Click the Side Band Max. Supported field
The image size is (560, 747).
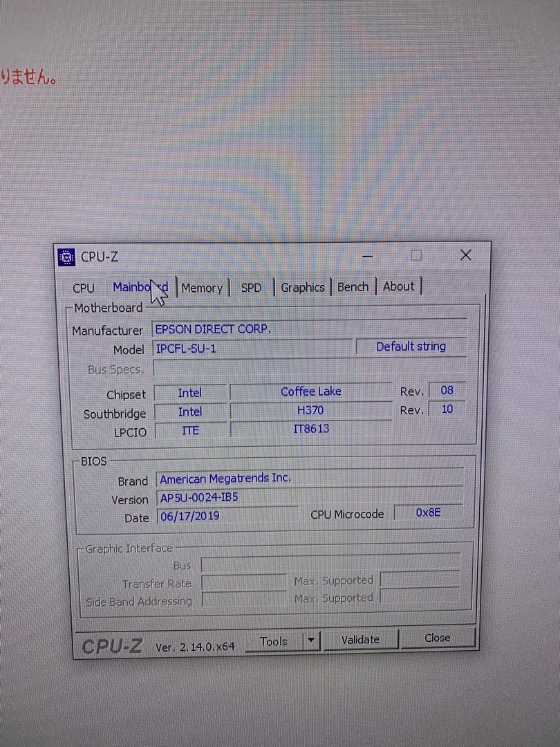(420, 596)
